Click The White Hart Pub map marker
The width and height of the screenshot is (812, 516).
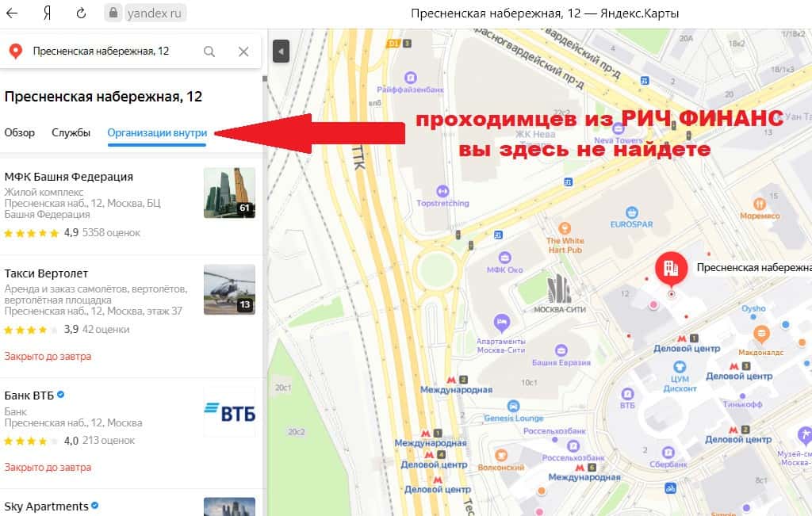point(565,227)
